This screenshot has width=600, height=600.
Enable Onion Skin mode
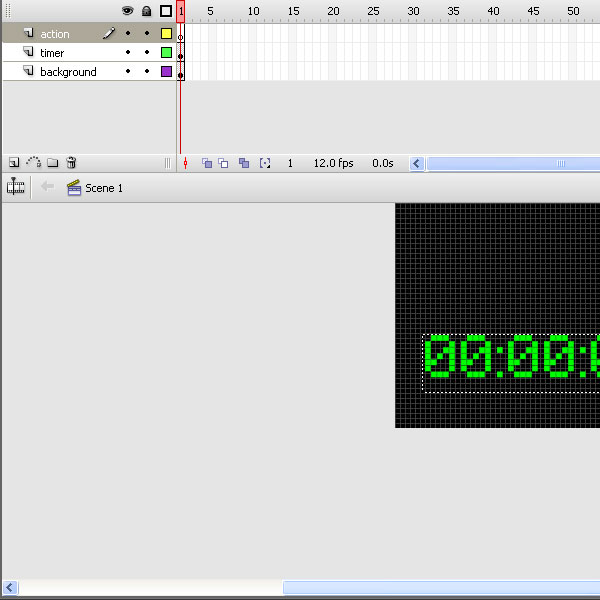coord(207,163)
